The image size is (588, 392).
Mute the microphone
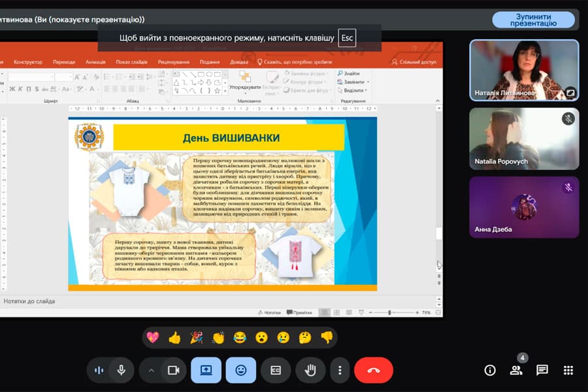tap(121, 370)
